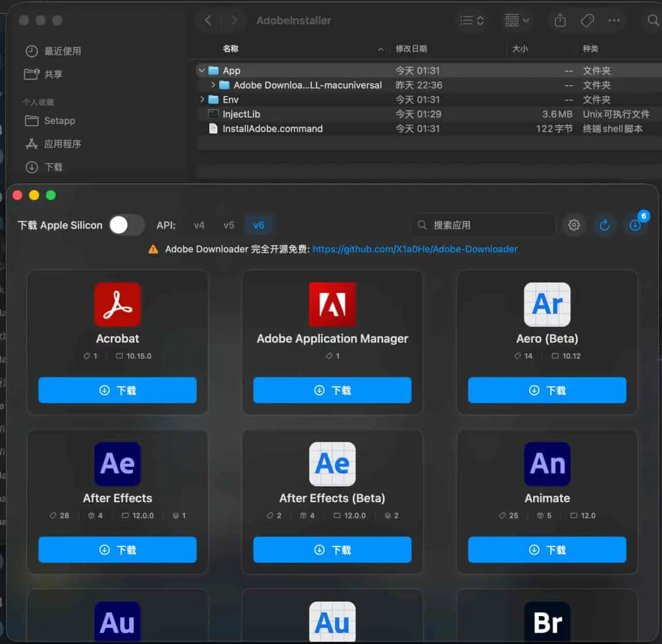Open Adobe Downloader settings gear
The height and width of the screenshot is (644, 662).
point(574,225)
